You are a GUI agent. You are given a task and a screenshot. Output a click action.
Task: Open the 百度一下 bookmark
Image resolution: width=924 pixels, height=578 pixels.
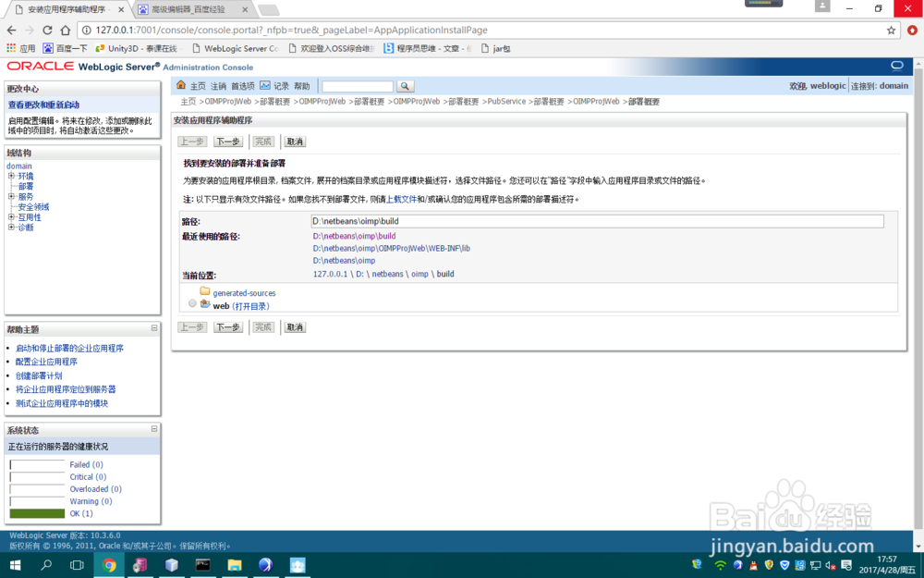(x=66, y=48)
